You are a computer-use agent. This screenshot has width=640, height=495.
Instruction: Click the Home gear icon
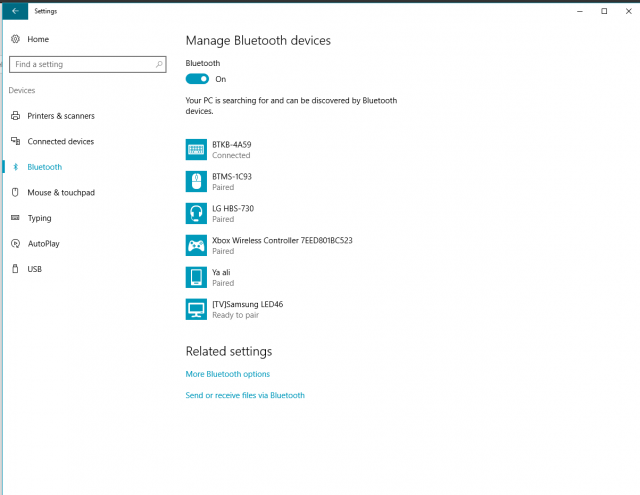pos(15,39)
